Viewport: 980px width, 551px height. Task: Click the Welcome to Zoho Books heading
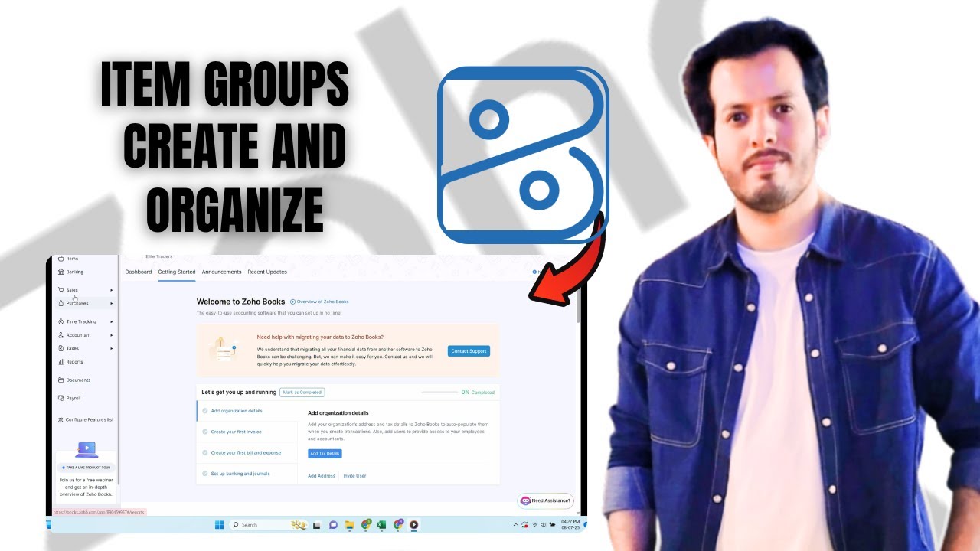[241, 302]
